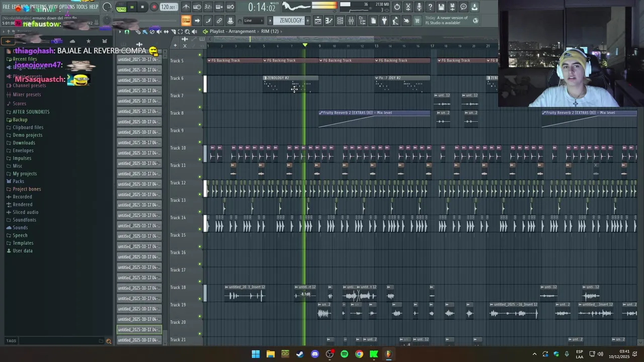Click the green playhead marker on timeline
The height and width of the screenshot is (362, 644).
305,45
